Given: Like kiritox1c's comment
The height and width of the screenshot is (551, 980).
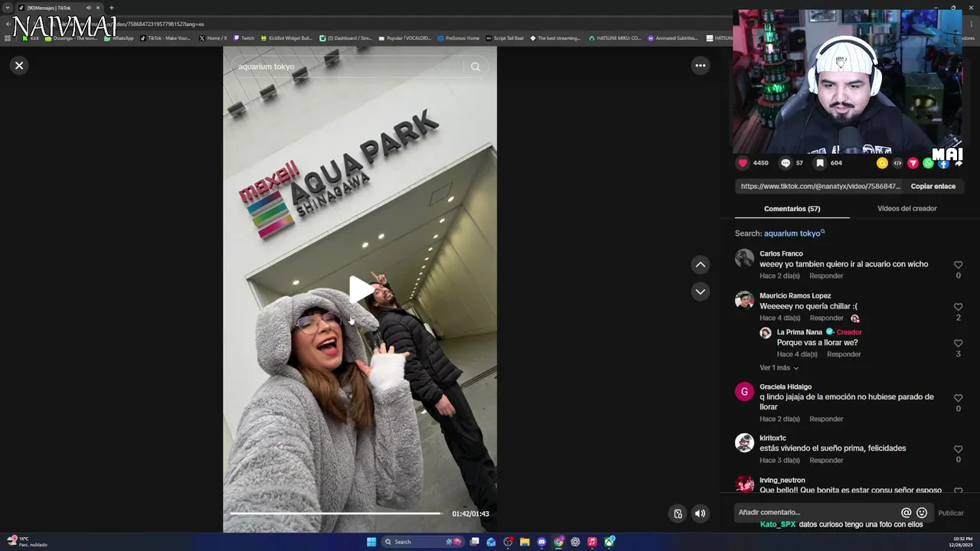Looking at the screenshot, I should 958,449.
